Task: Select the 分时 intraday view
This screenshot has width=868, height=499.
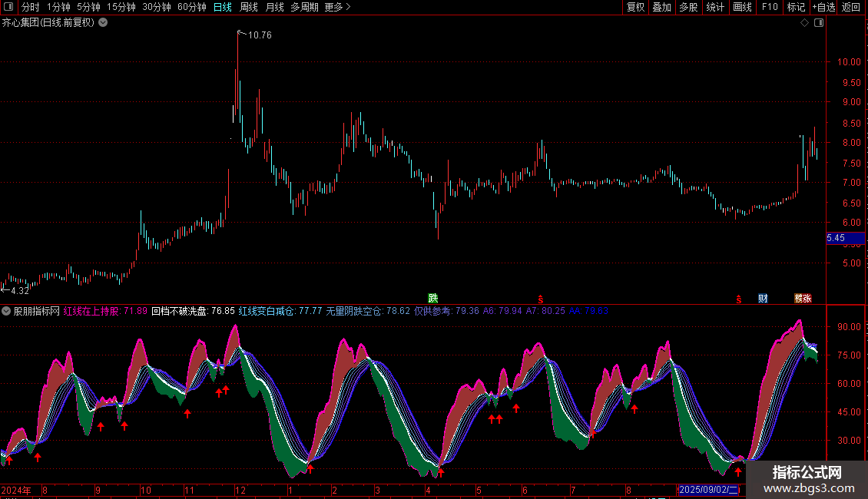Action: point(30,7)
